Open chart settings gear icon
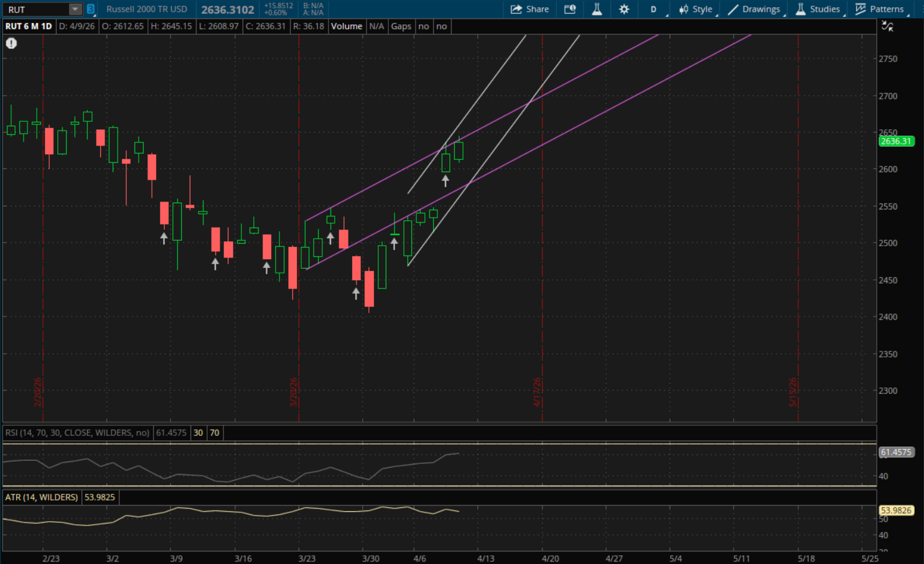The image size is (924, 564). 624,9
